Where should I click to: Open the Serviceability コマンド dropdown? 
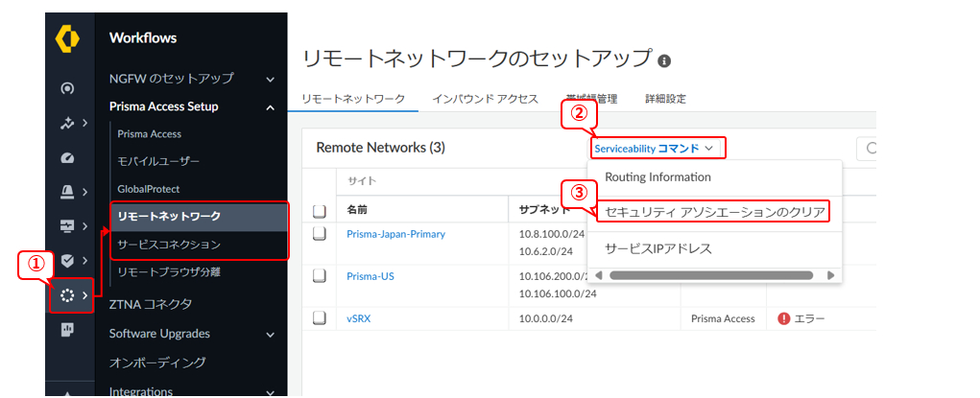(657, 149)
